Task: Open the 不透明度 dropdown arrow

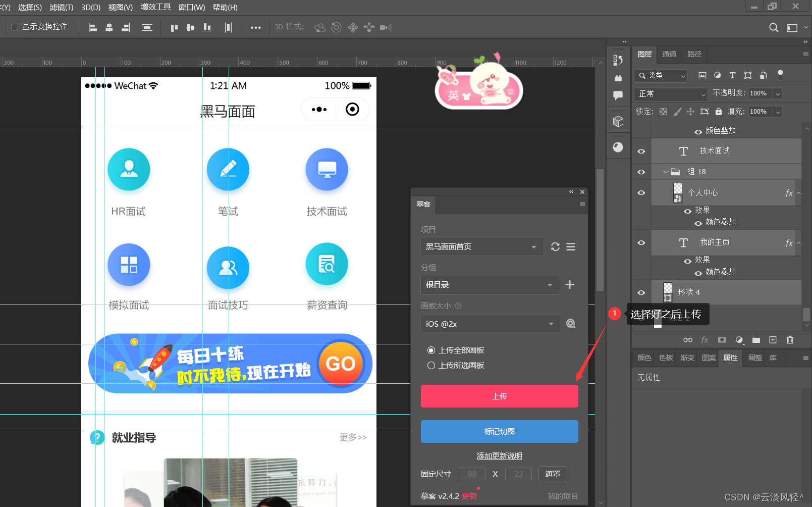Action: [x=778, y=94]
